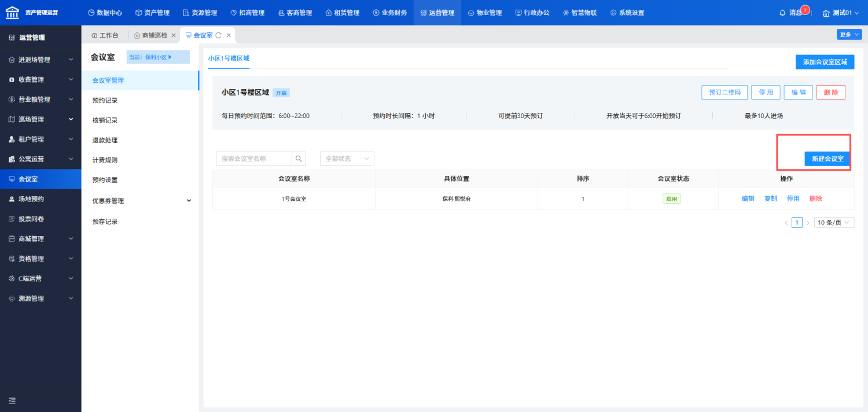The height and width of the screenshot is (412, 868).
Task: Click the area 停用 button
Action: pos(766,93)
